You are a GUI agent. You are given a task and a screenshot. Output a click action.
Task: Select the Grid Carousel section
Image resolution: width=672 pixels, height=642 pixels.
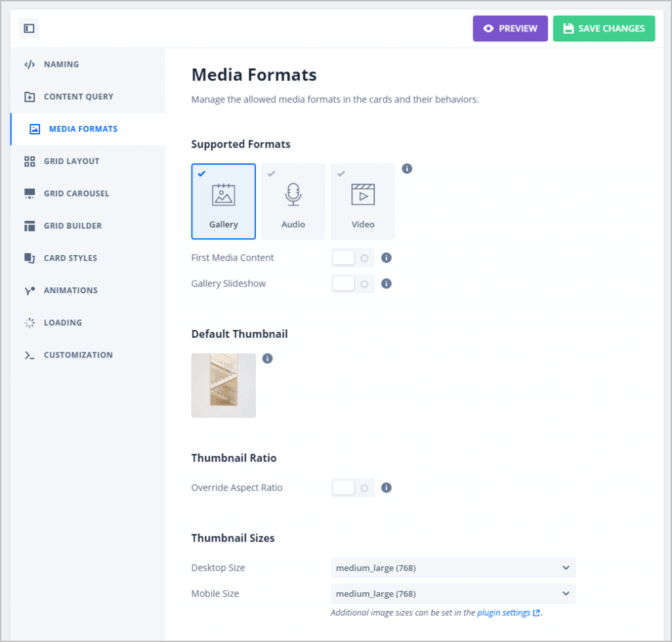[x=30, y=193]
